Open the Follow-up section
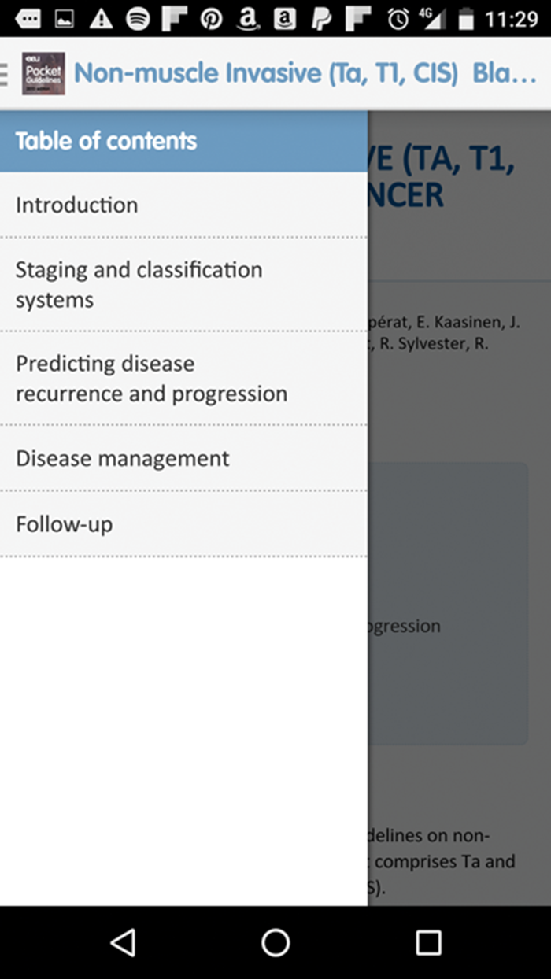 [x=64, y=524]
